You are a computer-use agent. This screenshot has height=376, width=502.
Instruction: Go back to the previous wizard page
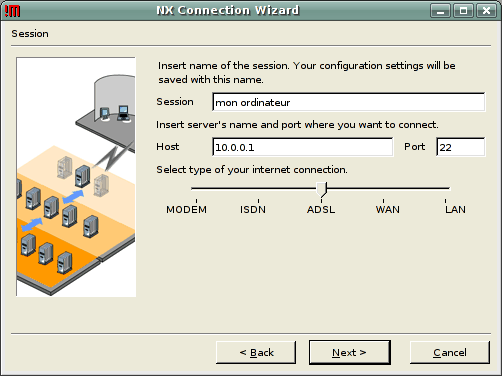coord(256,352)
